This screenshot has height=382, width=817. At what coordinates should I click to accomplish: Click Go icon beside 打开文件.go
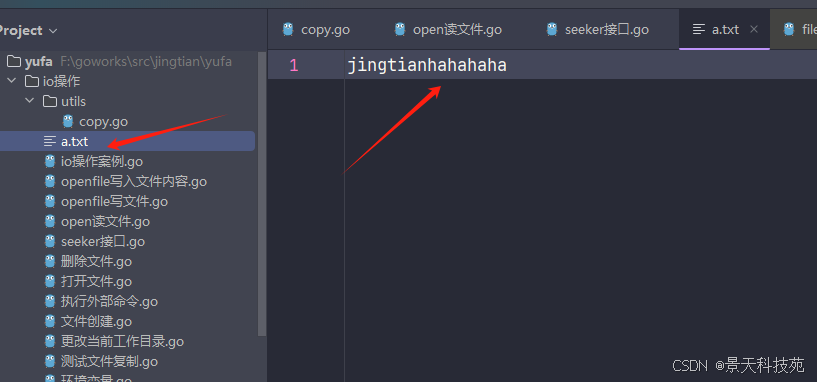(x=50, y=281)
